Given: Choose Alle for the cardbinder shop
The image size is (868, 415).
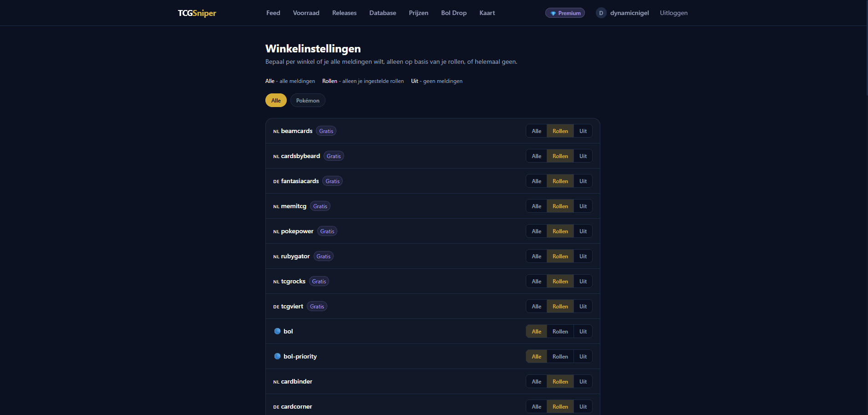Looking at the screenshot, I should 536,382.
